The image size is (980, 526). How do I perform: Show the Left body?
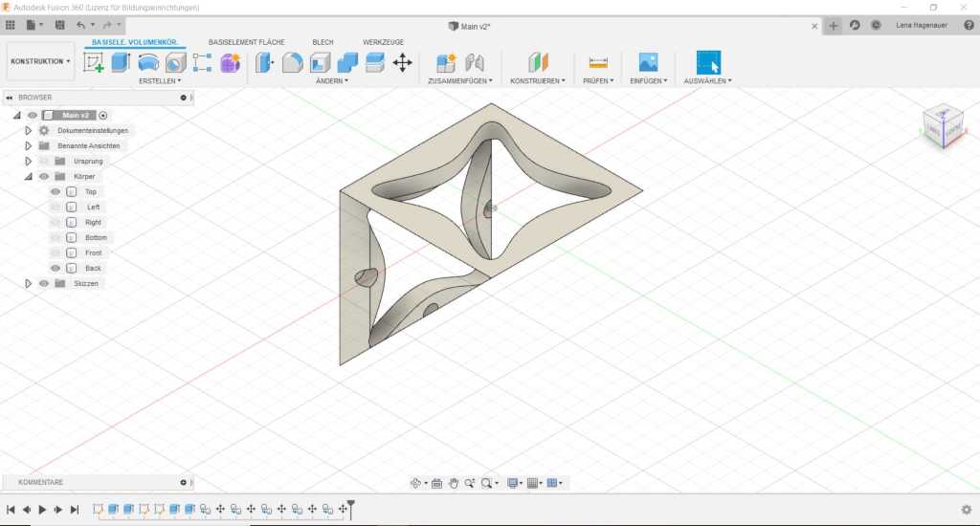coord(56,207)
